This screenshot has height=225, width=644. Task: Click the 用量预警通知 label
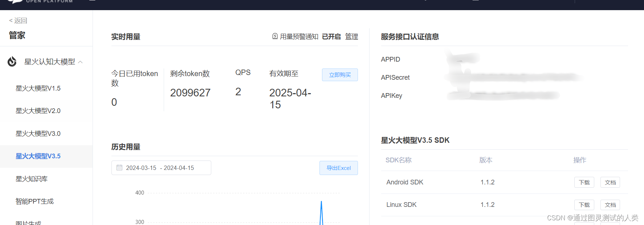(299, 37)
